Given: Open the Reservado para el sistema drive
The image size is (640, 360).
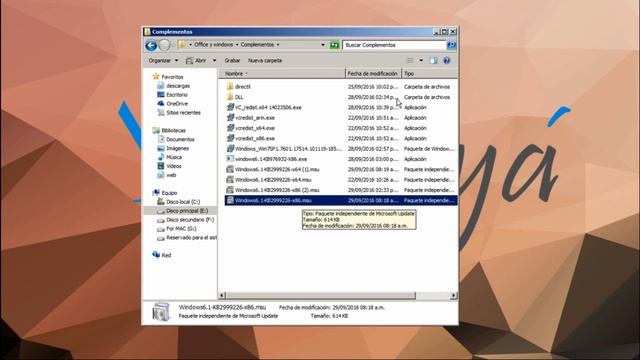Looking at the screenshot, I should (191, 238).
